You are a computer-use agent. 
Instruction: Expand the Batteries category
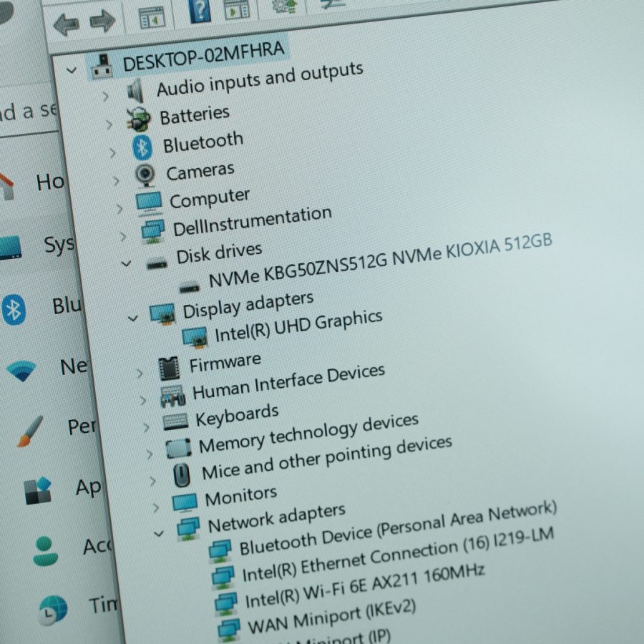point(109,125)
